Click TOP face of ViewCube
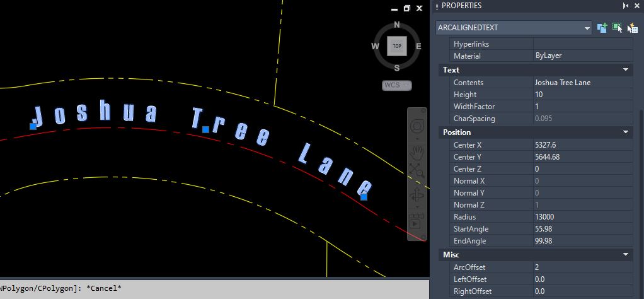This screenshot has width=644, height=299. coord(397,46)
